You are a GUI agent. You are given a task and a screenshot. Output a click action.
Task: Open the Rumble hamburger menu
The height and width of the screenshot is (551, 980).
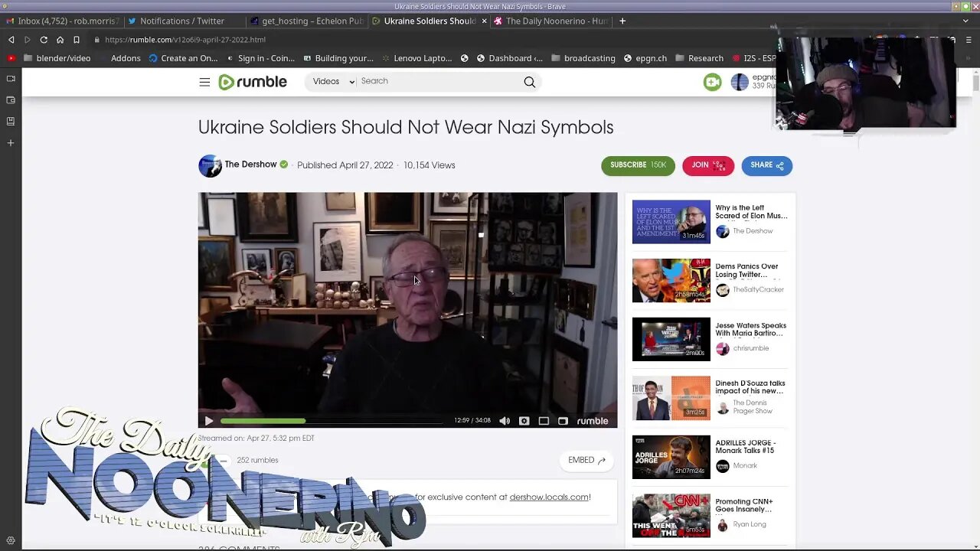coord(204,82)
